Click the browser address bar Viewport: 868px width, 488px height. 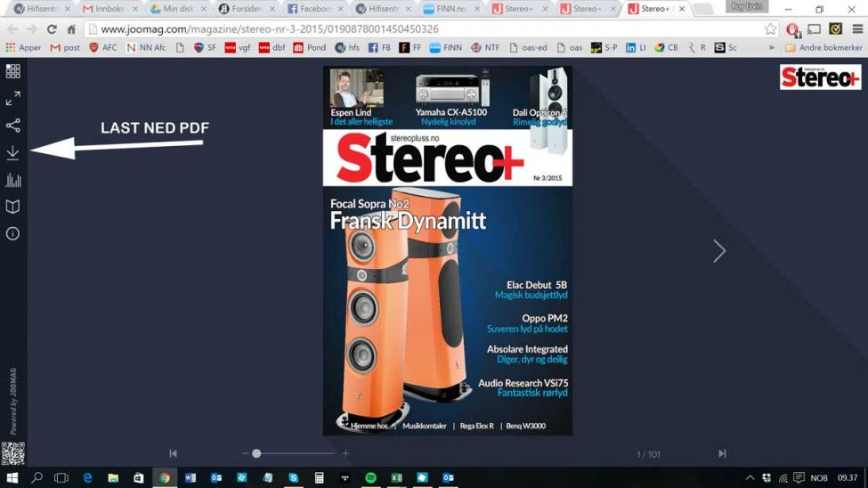point(424,29)
